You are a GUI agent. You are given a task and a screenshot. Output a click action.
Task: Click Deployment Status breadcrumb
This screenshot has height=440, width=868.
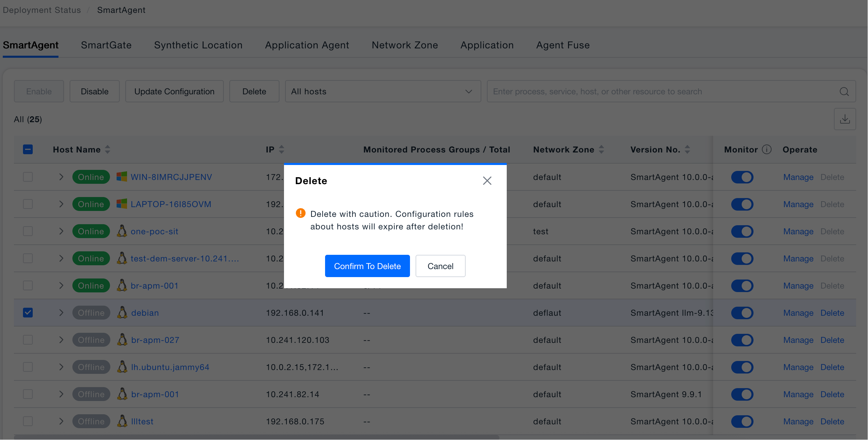point(42,10)
